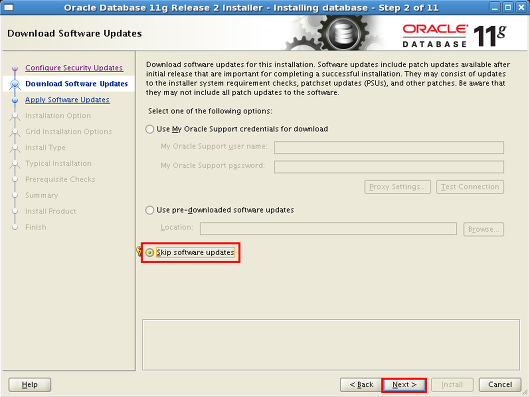Screen dimensions: 530x397
Task: Open Configure Security Updates step link
Action: 74,68
